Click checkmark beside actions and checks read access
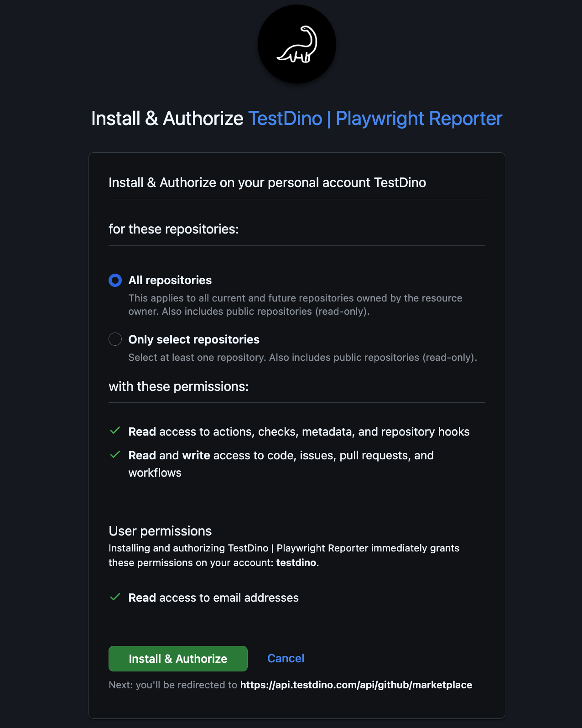 (x=115, y=431)
